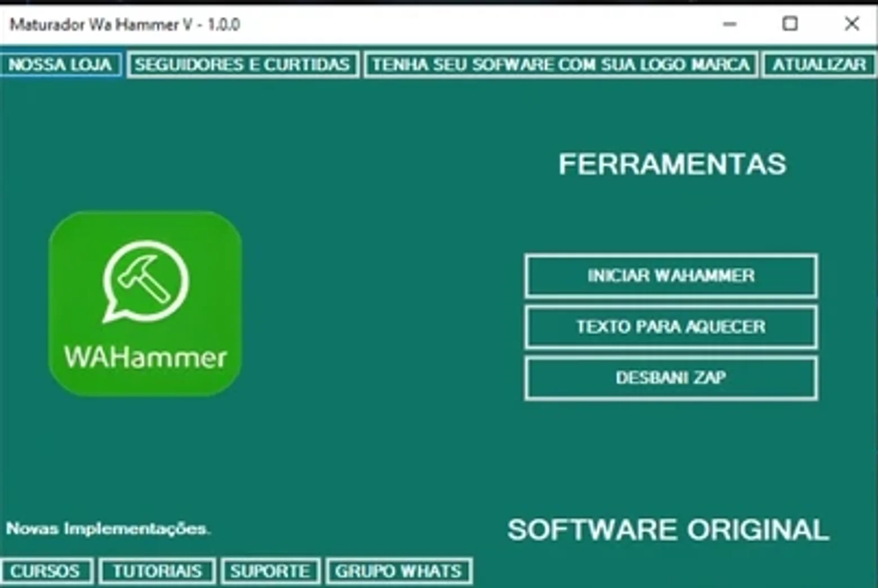Viewport: 878px width, 588px height.
Task: Click the SOFTWARE ORIGINAL text
Action: (668, 529)
